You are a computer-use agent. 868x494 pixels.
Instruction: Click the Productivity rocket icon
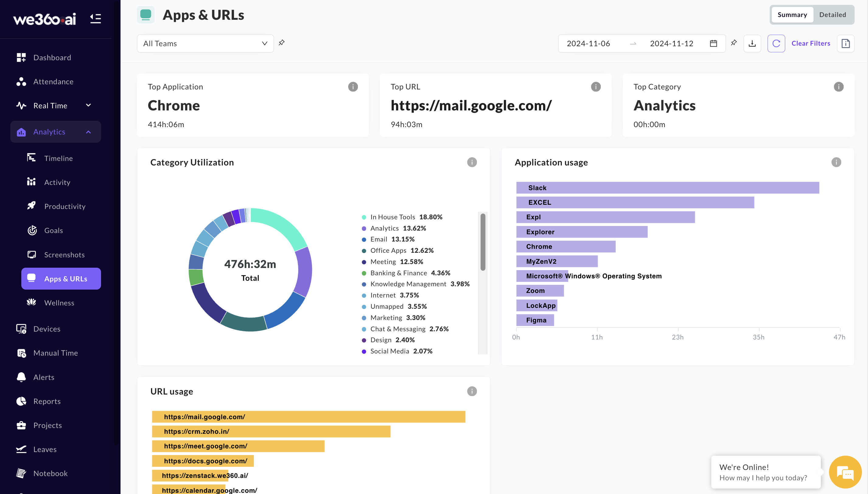(x=31, y=206)
